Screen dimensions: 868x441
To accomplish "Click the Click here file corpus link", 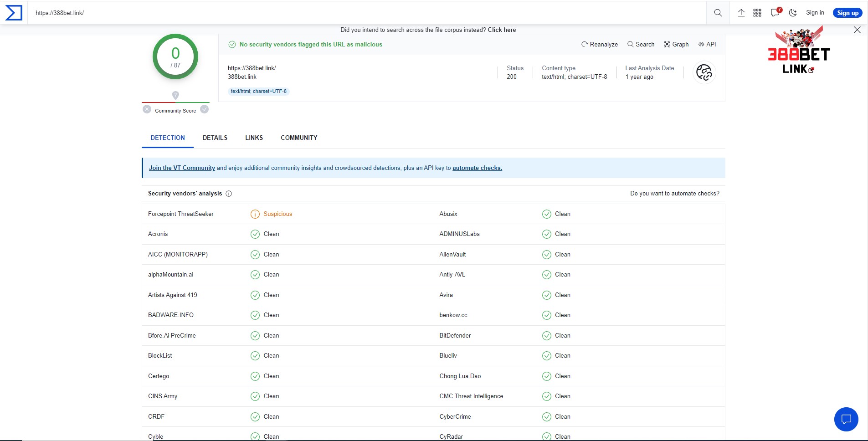I will coord(502,30).
